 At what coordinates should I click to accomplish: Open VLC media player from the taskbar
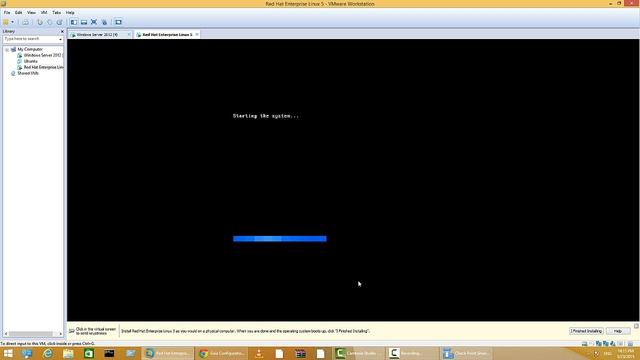tap(259, 353)
